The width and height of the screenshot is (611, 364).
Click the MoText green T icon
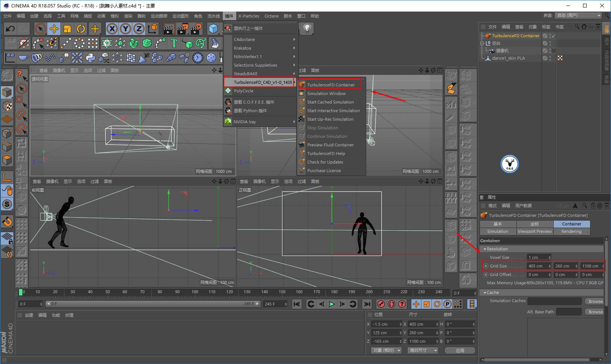pyautogui.click(x=174, y=43)
